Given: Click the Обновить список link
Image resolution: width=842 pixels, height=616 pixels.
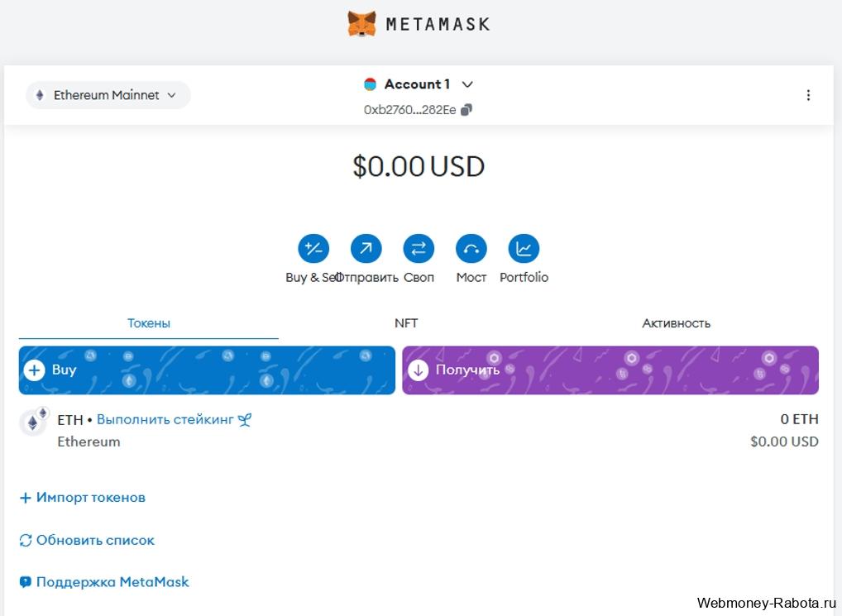Looking at the screenshot, I should click(95, 540).
